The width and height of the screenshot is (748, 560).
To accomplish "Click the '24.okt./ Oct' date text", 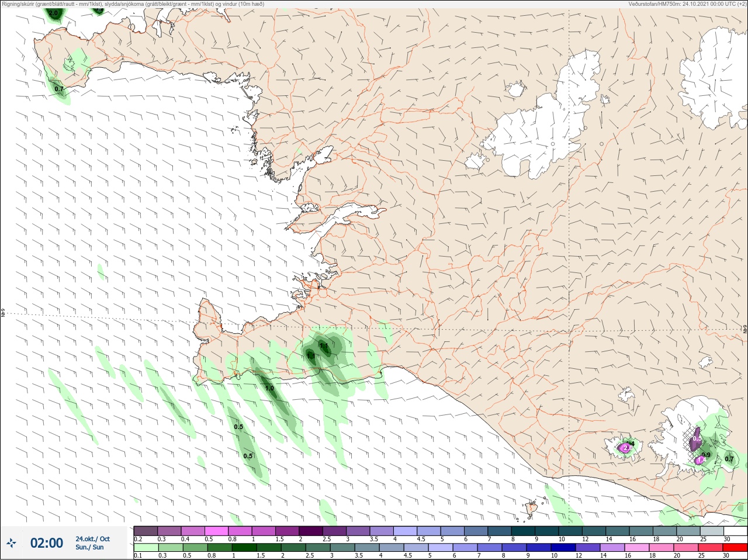I will 92,539.
